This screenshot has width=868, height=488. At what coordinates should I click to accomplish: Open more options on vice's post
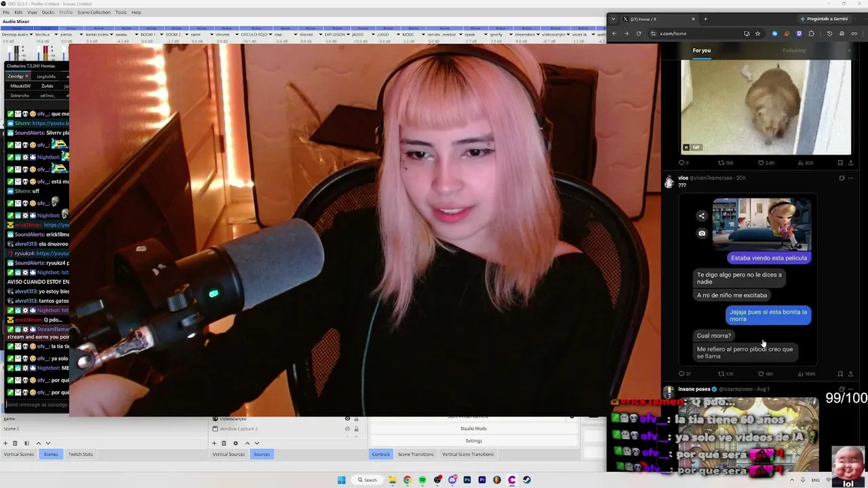(x=850, y=178)
